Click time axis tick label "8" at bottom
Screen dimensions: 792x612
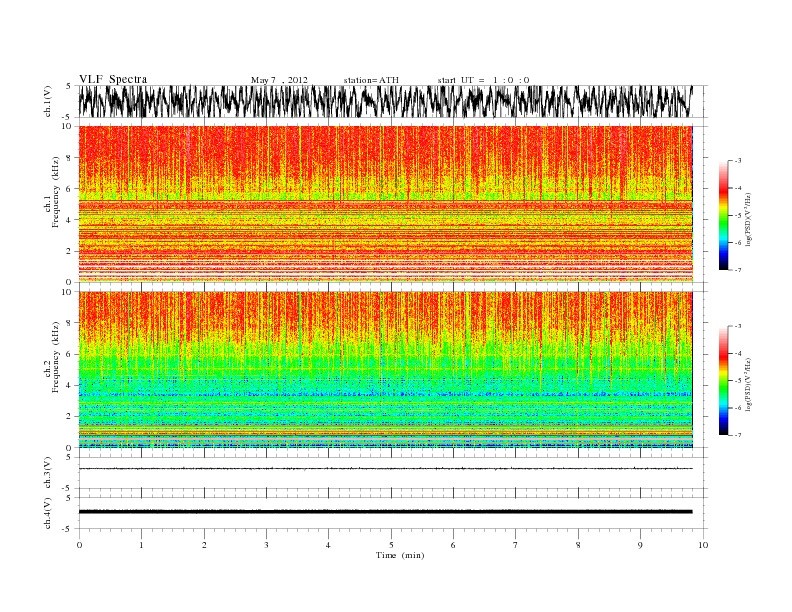[578, 545]
